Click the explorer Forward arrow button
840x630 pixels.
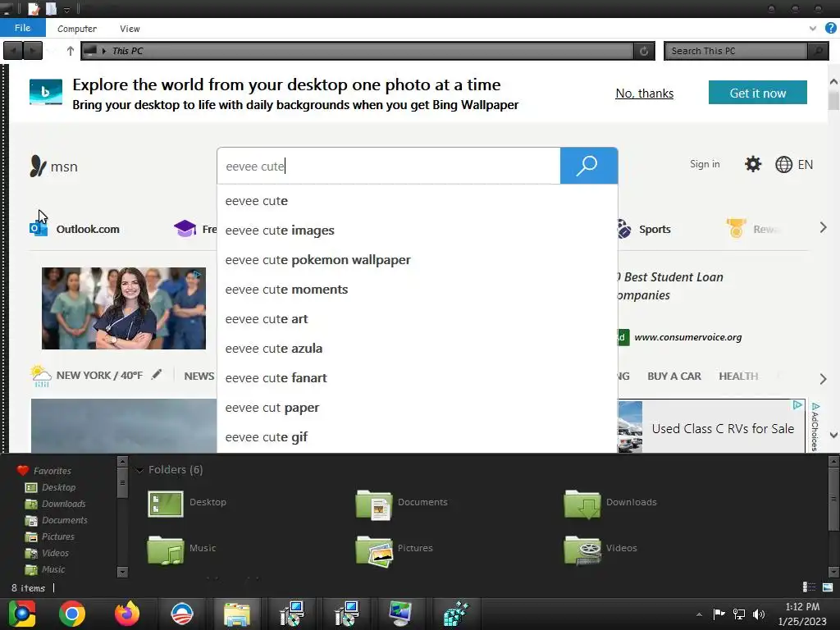click(x=33, y=51)
